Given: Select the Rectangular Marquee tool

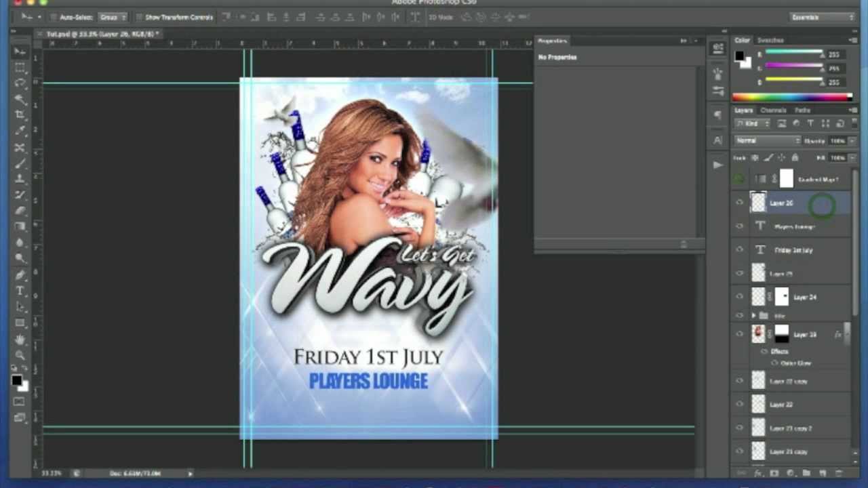Looking at the screenshot, I should click(x=20, y=68).
